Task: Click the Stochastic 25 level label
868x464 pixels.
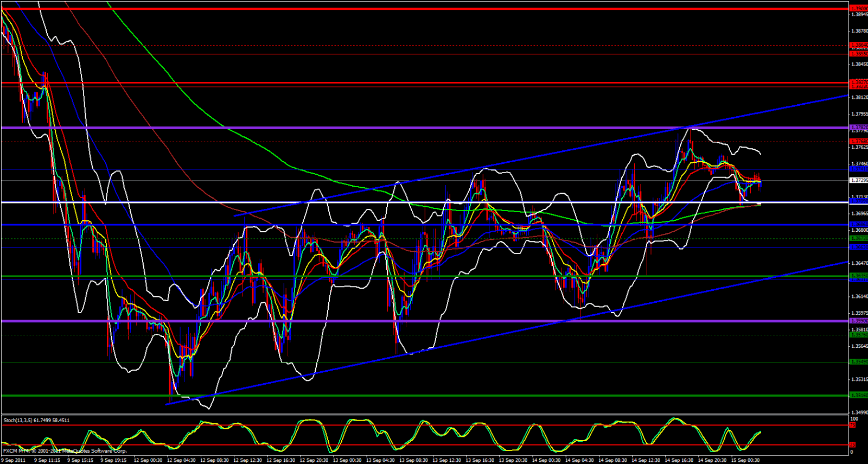Action: point(852,445)
